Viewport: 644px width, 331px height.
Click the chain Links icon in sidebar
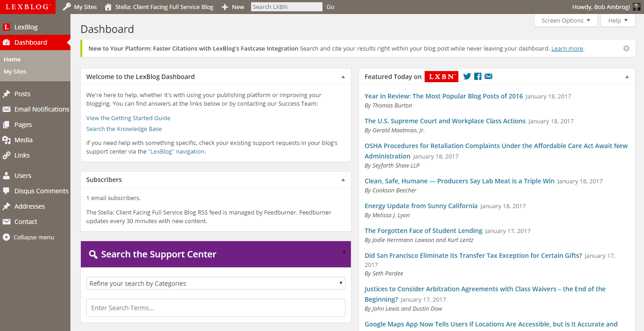[6, 155]
